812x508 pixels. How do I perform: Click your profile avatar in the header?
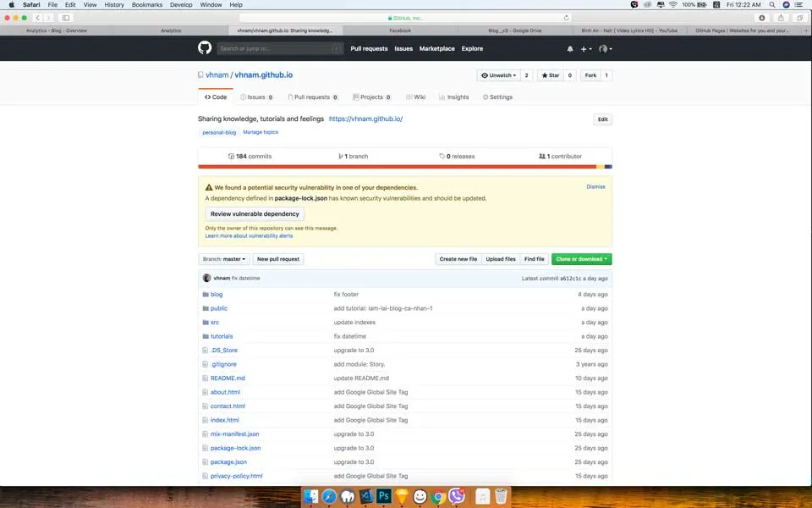(604, 49)
